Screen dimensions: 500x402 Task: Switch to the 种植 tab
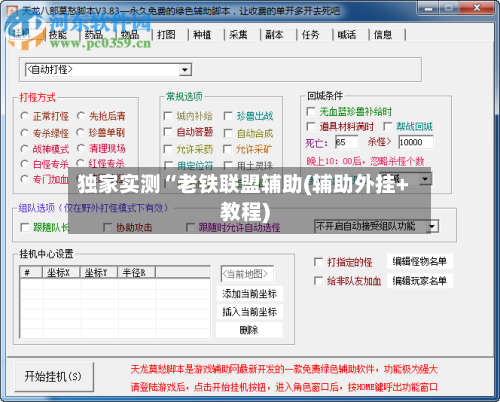click(202, 35)
